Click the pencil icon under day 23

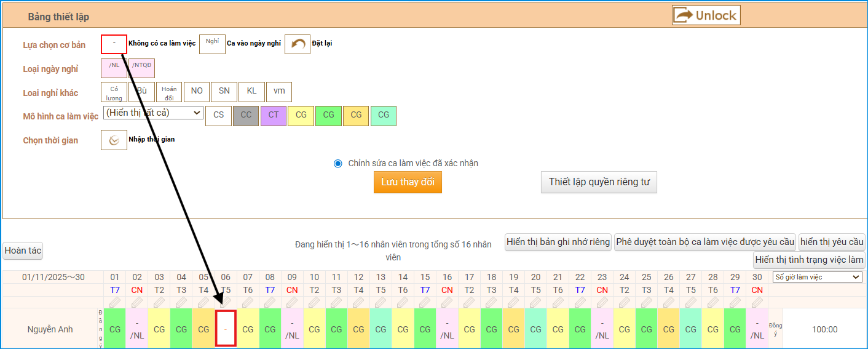(x=602, y=302)
